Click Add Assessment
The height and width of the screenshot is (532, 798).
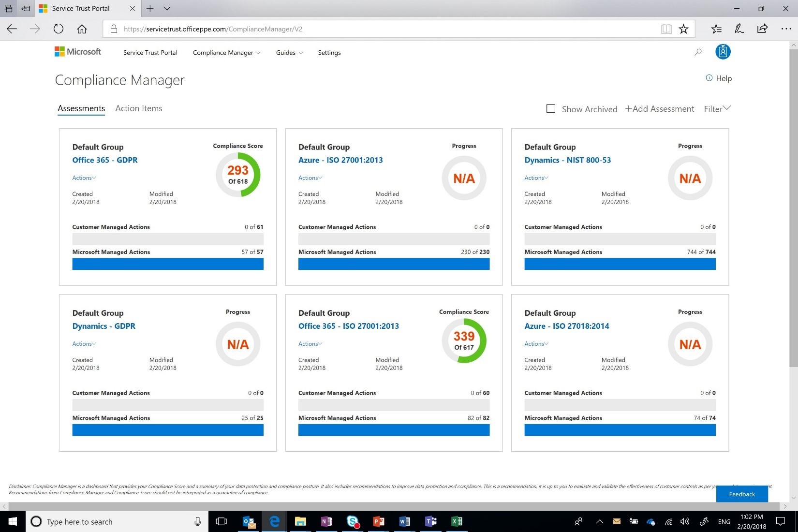click(659, 108)
